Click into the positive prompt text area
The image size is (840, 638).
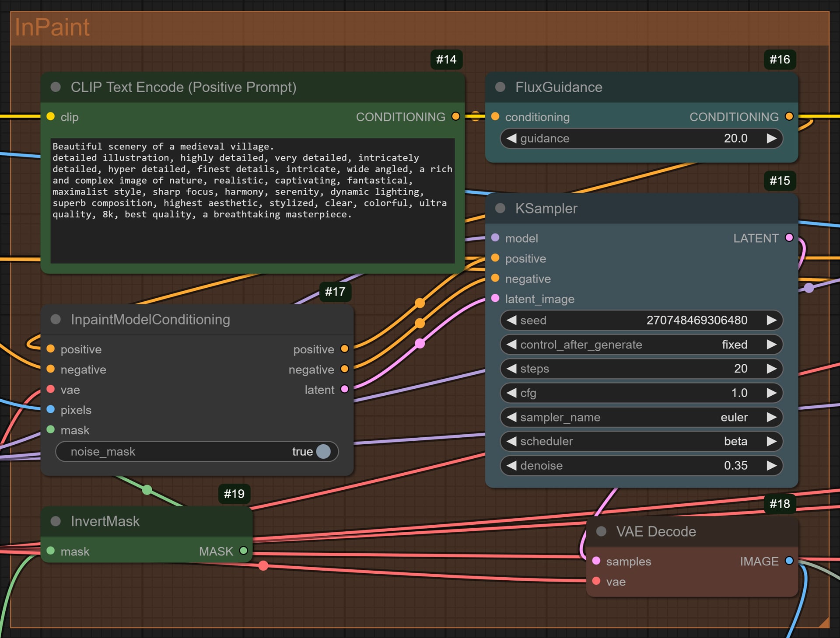(x=252, y=201)
